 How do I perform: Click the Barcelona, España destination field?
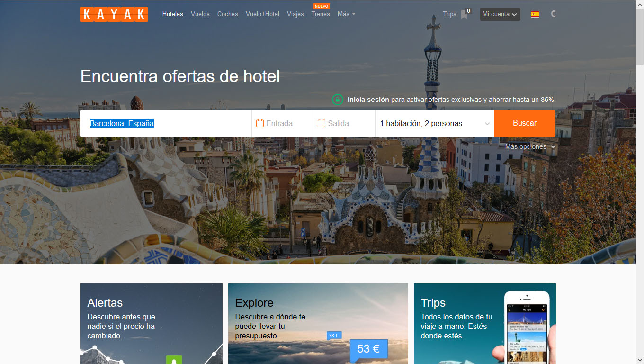point(166,123)
